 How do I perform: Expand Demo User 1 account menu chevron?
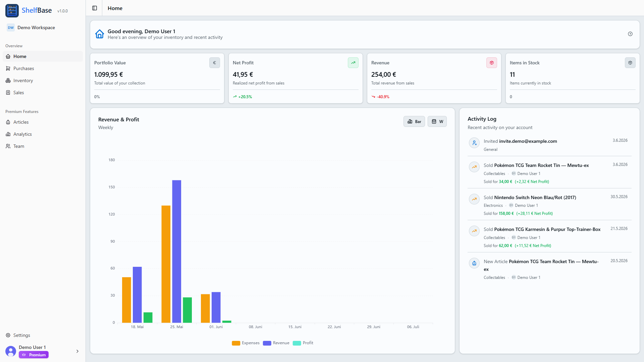click(77, 351)
